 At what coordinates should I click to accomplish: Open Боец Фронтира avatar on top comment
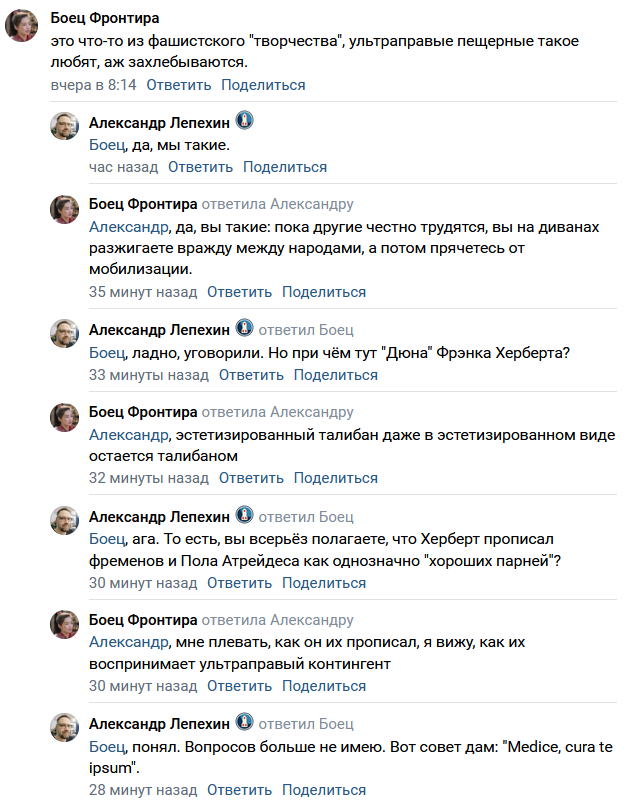click(22, 25)
